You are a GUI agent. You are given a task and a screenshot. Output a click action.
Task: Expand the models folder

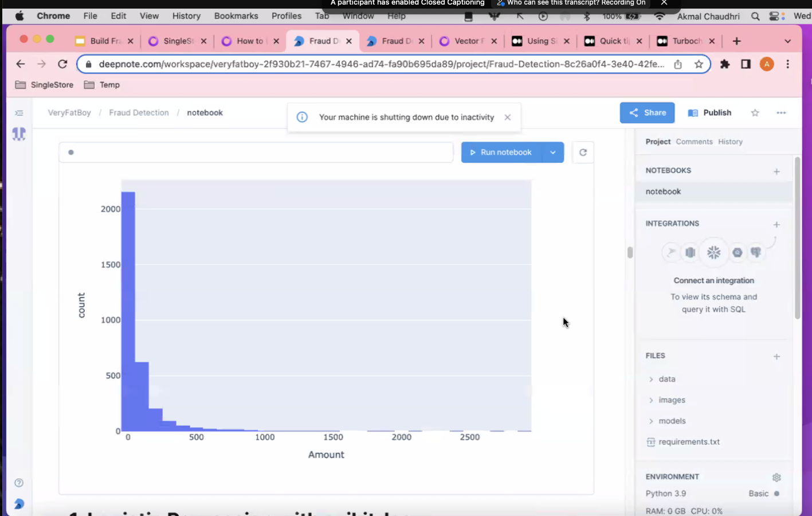672,421
